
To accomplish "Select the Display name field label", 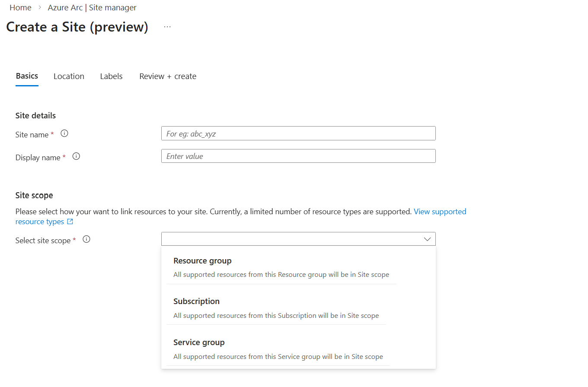I will click(38, 158).
